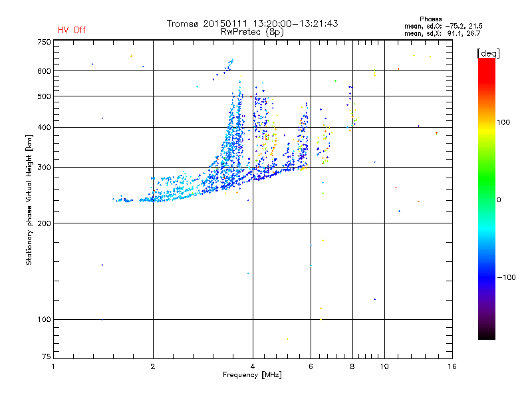Image resolution: width=532 pixels, height=399 pixels.
Task: Click the '100' y-axis tick label
Action: pyautogui.click(x=44, y=320)
